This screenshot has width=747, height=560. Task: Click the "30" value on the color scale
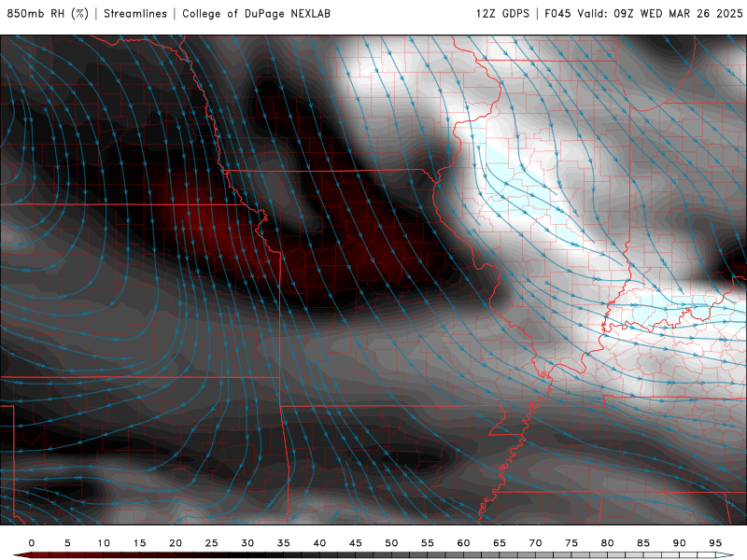click(x=247, y=543)
